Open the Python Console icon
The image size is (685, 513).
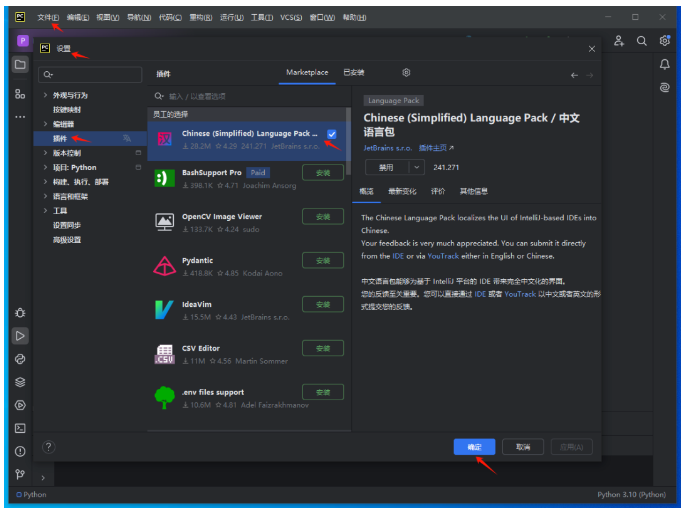(20, 359)
